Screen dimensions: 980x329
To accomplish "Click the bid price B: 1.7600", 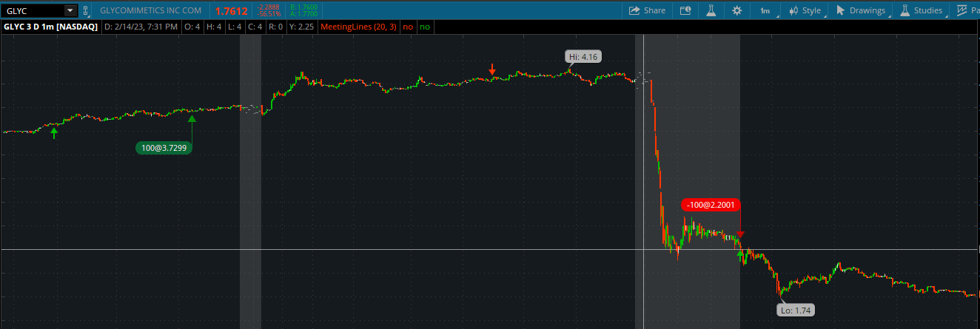I will [303, 7].
